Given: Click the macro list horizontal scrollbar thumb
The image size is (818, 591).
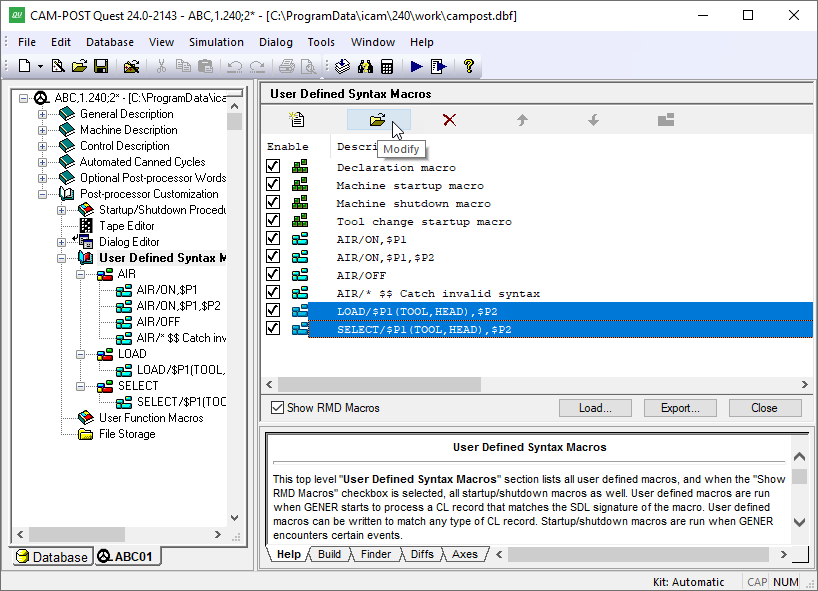Looking at the screenshot, I should click(379, 385).
